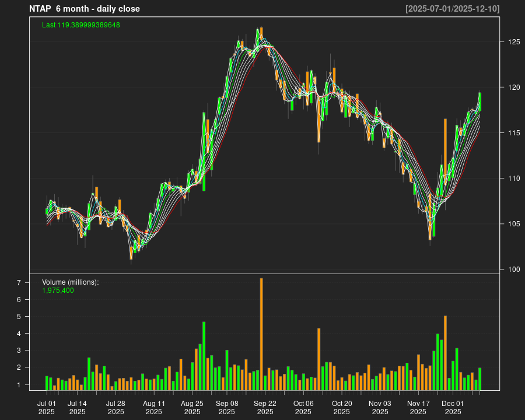This screenshot has width=525, height=420.
Task: Click the date range text in top-right corner
Action: click(453, 9)
